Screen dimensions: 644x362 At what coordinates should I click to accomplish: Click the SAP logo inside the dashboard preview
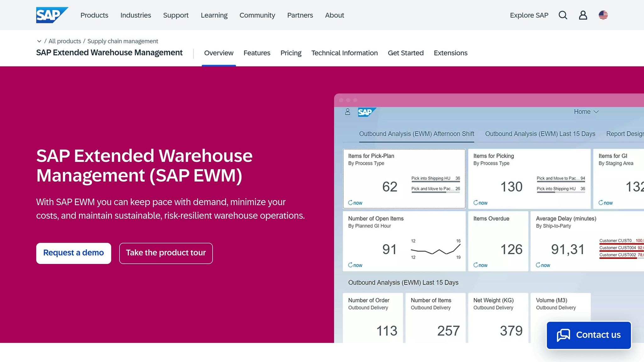(x=367, y=112)
